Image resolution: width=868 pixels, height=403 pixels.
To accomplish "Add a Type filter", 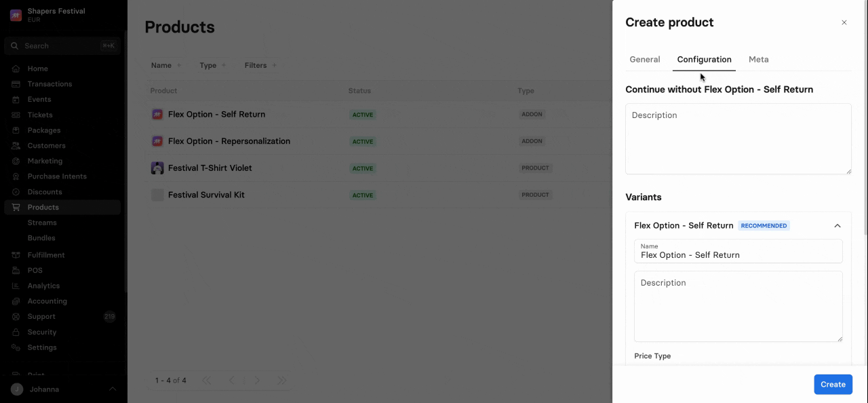I will 213,65.
